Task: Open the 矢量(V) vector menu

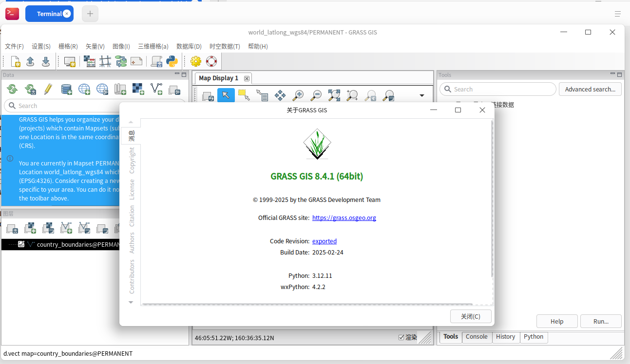Action: click(95, 46)
